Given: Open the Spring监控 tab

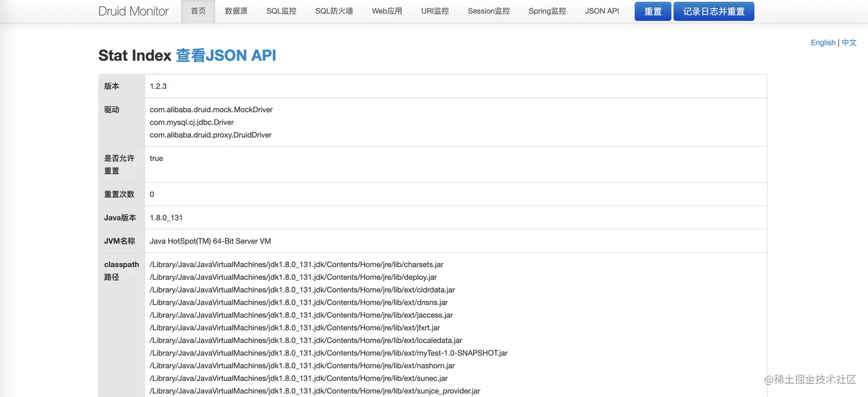Looking at the screenshot, I should tap(547, 11).
